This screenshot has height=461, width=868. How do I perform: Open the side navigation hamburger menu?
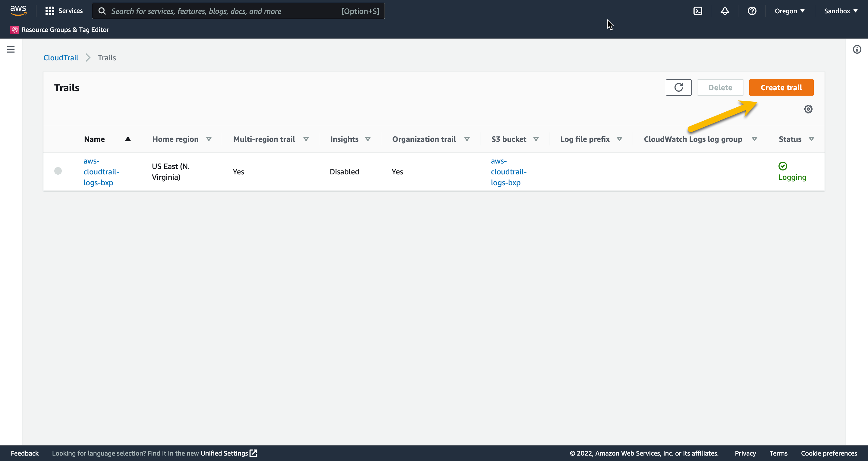pyautogui.click(x=11, y=49)
